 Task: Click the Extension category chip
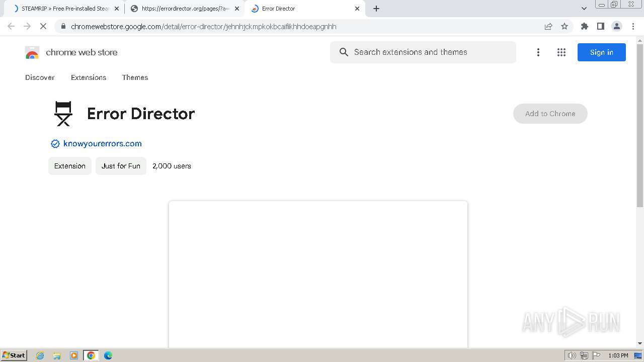[70, 166]
